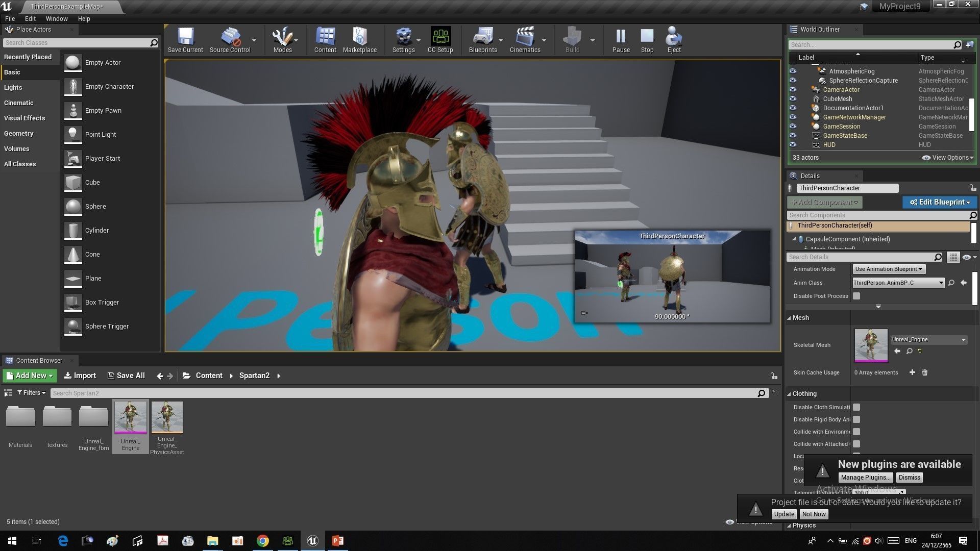
Task: Open the Help menu
Action: coord(84,18)
